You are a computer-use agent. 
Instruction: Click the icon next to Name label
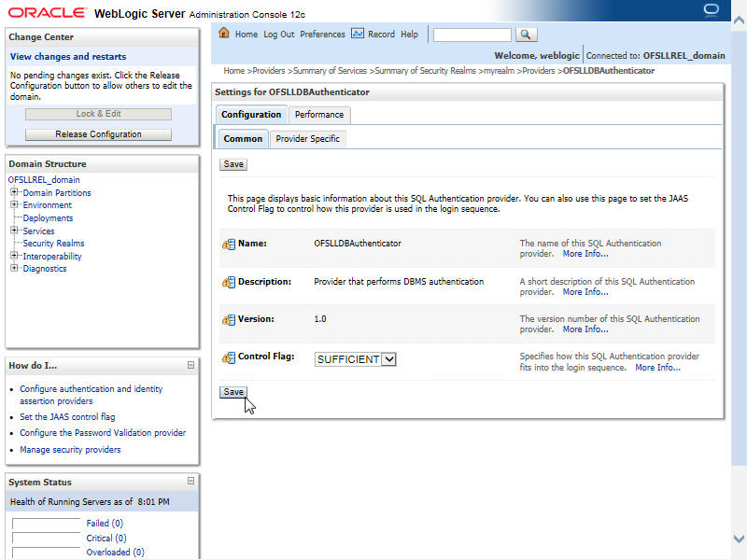pos(229,245)
